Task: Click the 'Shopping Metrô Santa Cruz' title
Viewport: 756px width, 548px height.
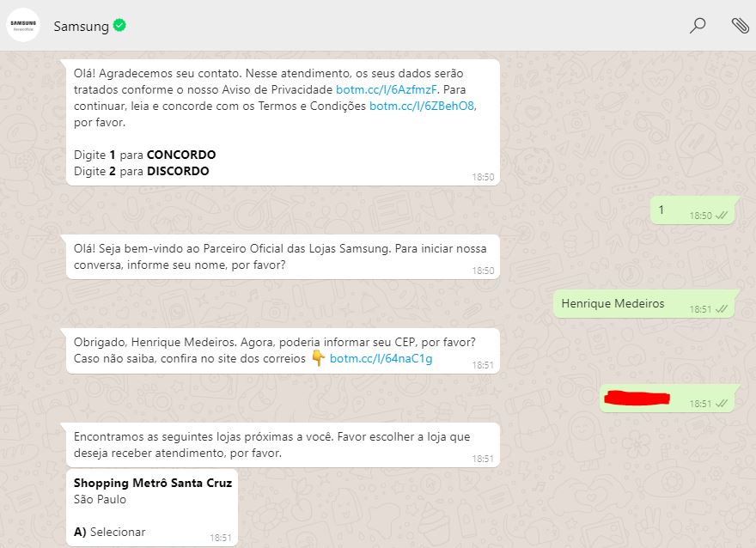Action: [153, 483]
